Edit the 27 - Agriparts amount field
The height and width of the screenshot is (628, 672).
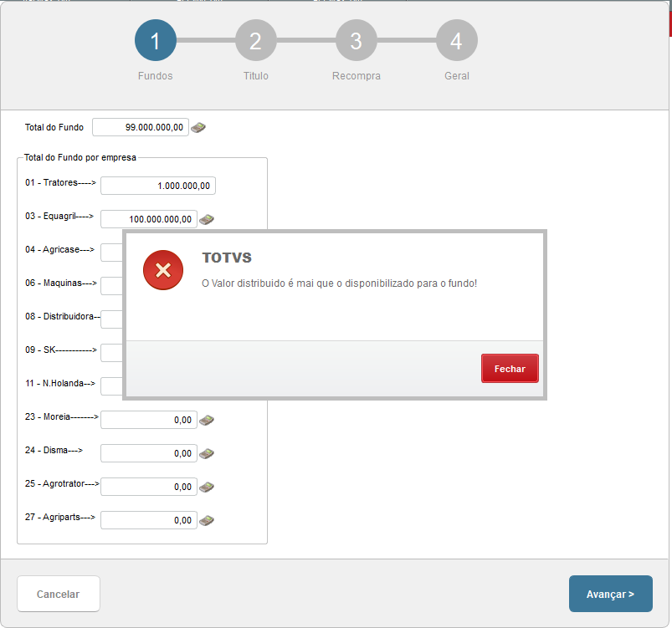[x=149, y=520]
